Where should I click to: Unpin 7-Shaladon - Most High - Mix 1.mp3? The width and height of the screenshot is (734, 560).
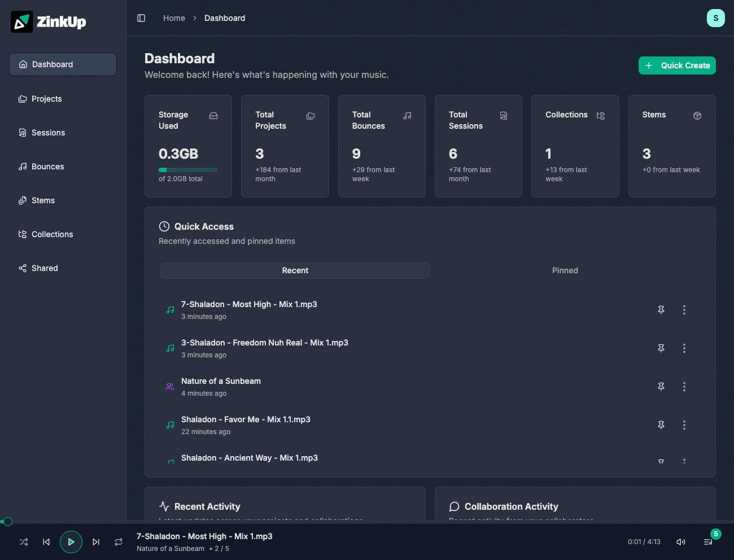point(661,310)
